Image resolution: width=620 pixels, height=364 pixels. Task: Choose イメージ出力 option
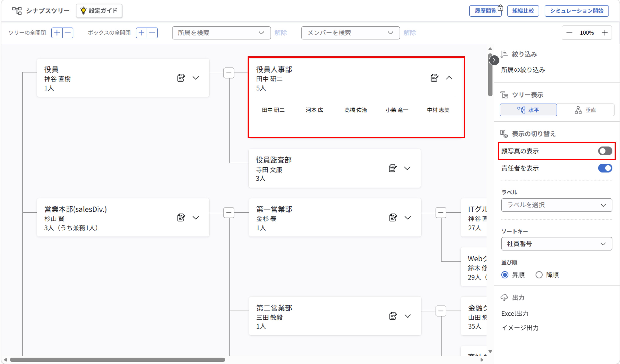520,328
